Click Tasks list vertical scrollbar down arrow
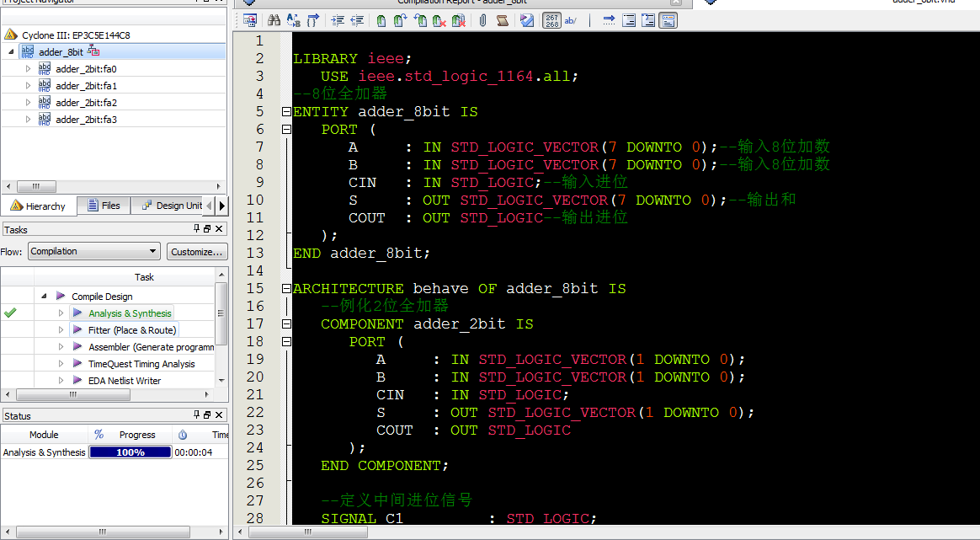Viewport: 980px width, 540px height. point(221,381)
